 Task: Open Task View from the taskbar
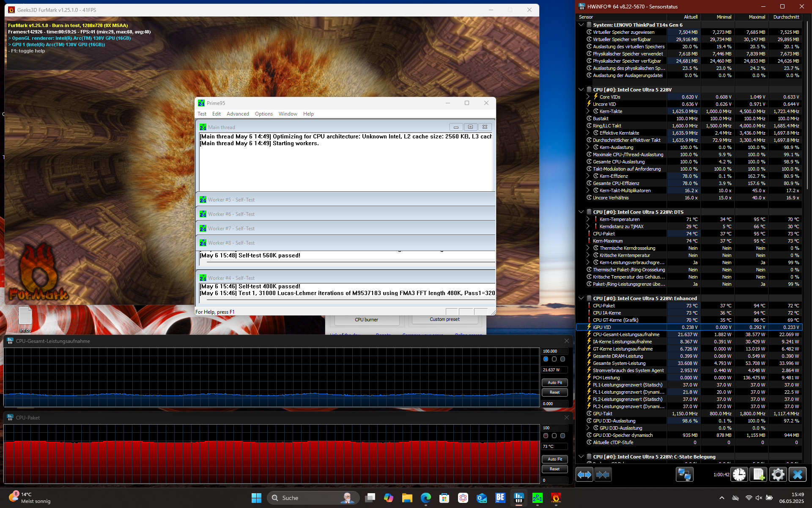coord(370,498)
